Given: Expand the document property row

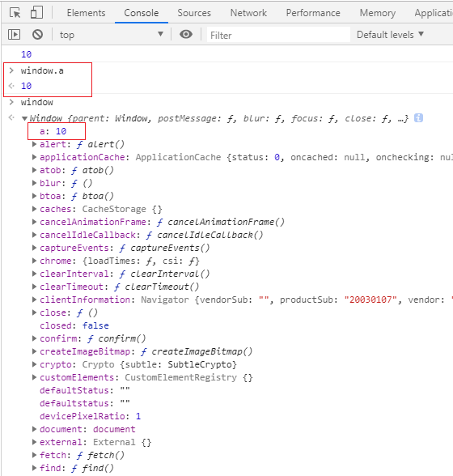Looking at the screenshot, I should point(34,429).
